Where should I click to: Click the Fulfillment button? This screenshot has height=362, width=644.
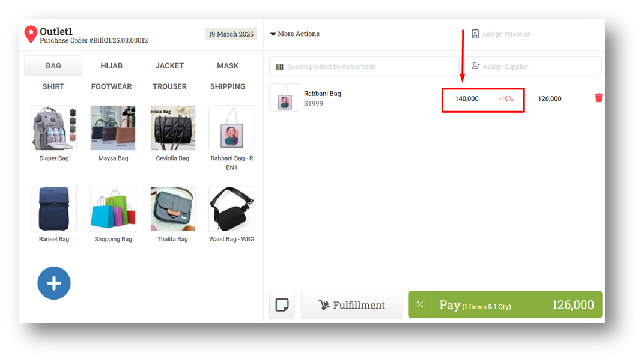pos(351,305)
